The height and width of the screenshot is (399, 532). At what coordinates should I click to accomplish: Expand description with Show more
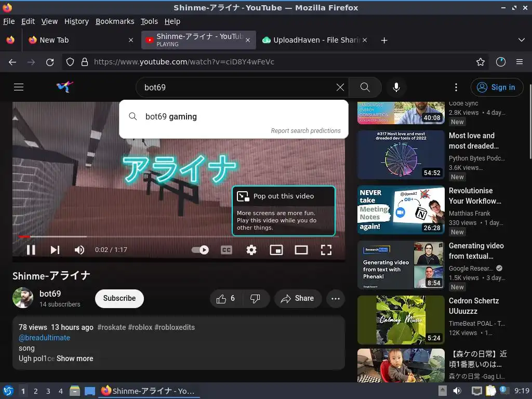(75, 358)
